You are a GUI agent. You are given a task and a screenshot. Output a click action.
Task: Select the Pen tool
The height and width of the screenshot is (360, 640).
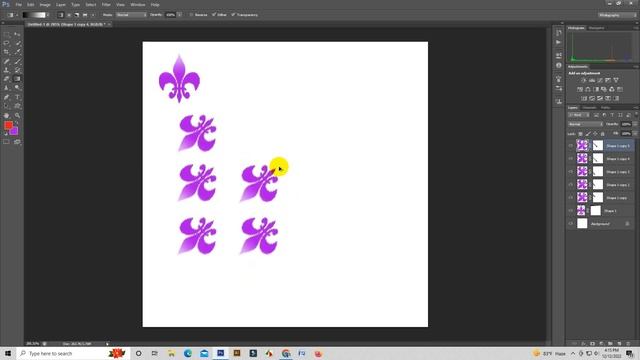tap(7, 97)
